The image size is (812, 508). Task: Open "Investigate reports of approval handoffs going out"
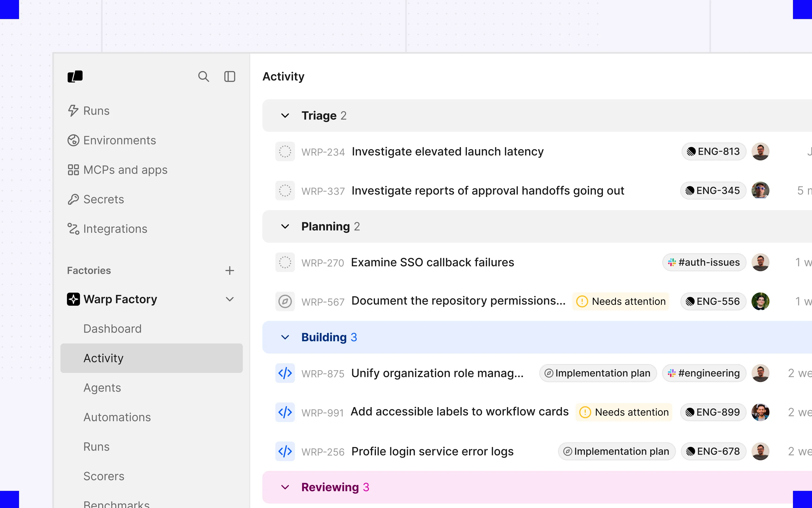(488, 191)
